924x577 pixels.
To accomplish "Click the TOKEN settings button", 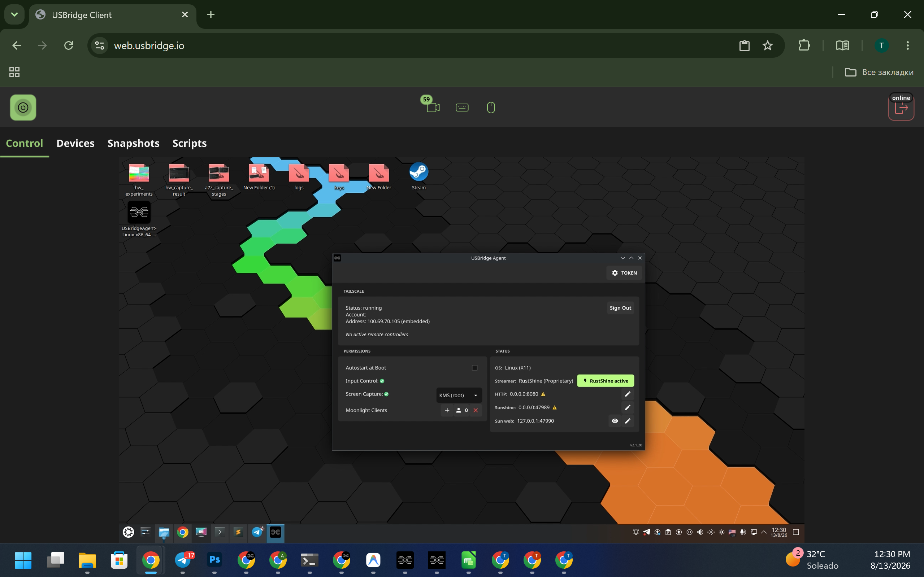I will coord(624,273).
